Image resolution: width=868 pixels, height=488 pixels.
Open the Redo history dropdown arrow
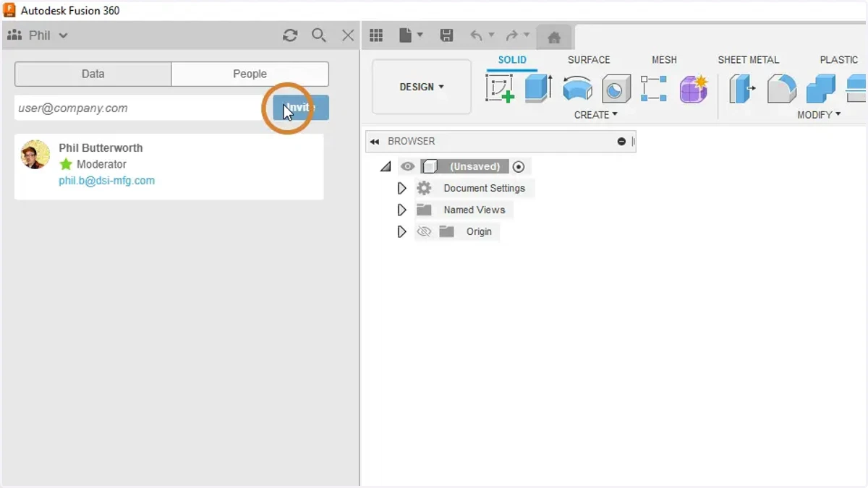(527, 35)
